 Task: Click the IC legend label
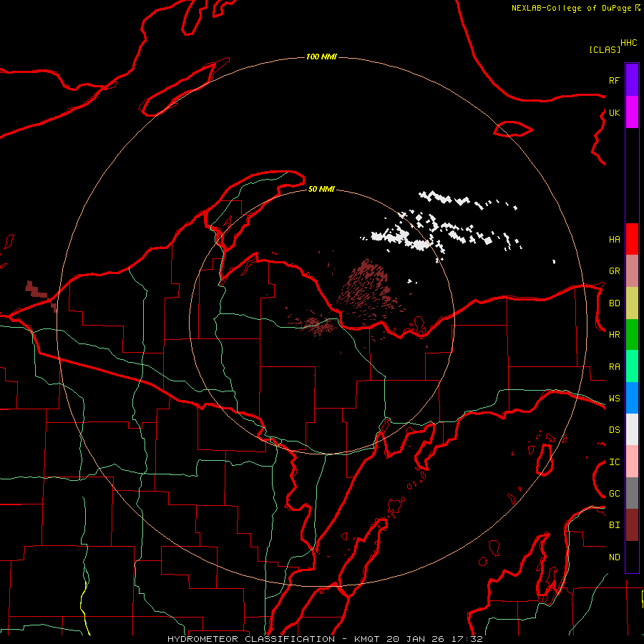coord(614,462)
